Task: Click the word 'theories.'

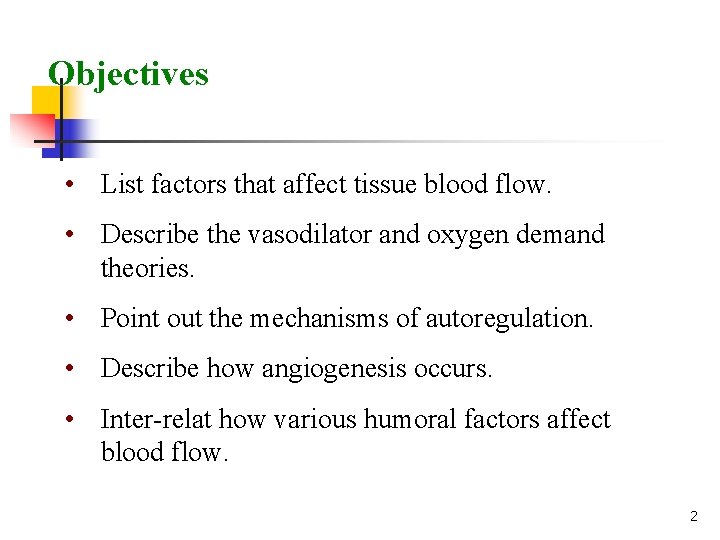Action: point(147,268)
